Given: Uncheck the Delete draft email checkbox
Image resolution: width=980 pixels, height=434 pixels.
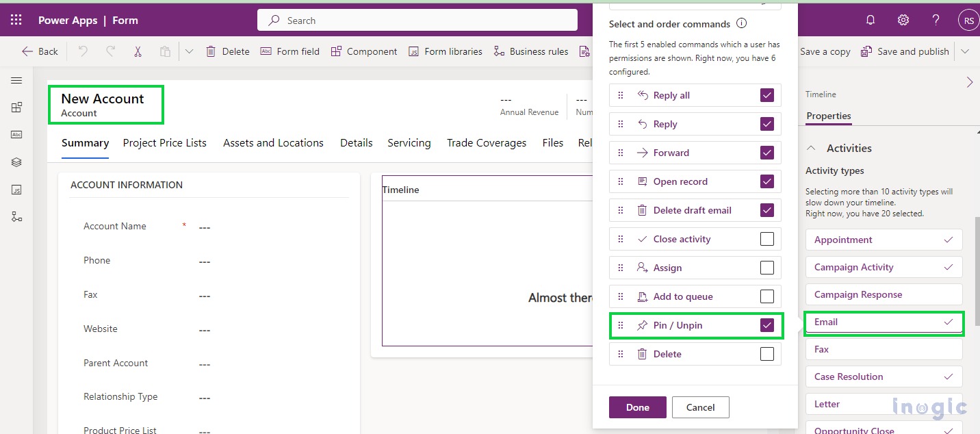Looking at the screenshot, I should (x=767, y=210).
